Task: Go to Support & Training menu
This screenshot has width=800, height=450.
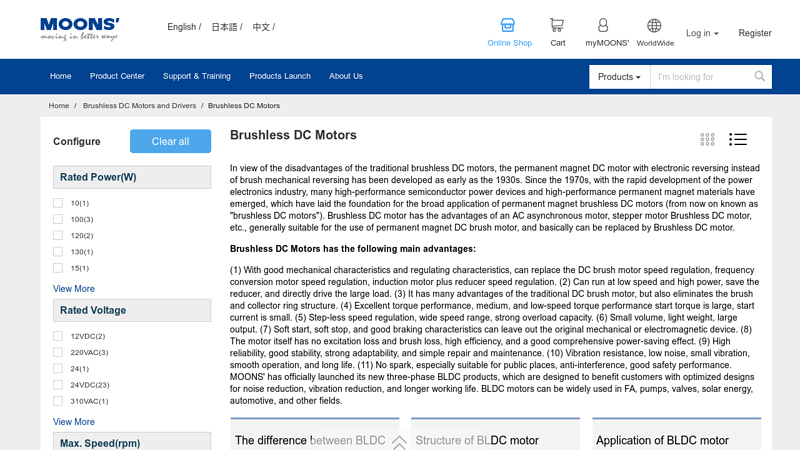Action: (196, 76)
